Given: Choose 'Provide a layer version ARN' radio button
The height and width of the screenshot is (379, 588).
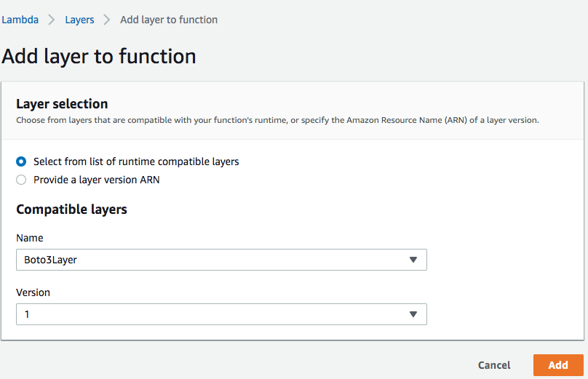Looking at the screenshot, I should [21, 180].
